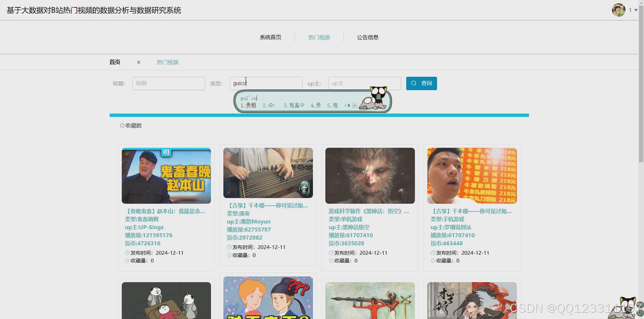Image resolution: width=644 pixels, height=319 pixels.
Task: Click text 播放量:121595176
Action: coord(149,235)
